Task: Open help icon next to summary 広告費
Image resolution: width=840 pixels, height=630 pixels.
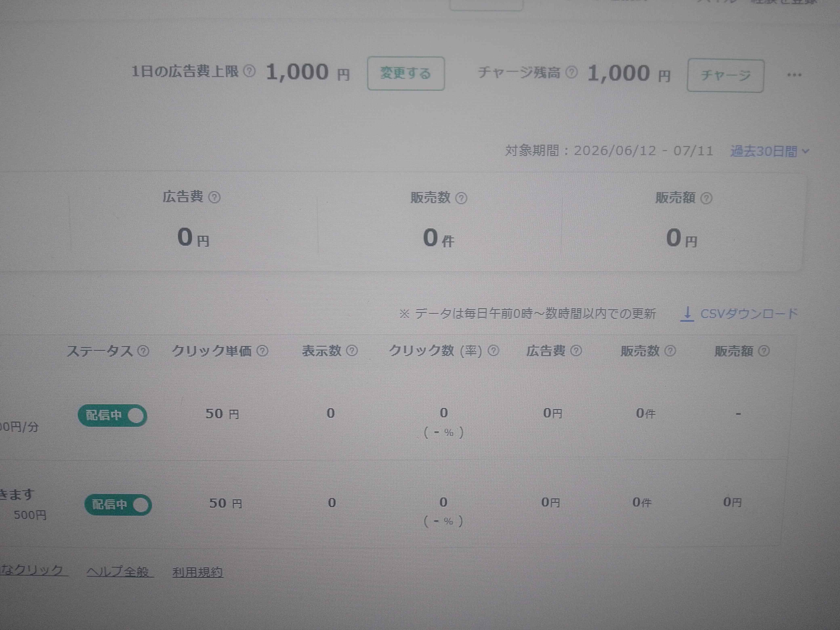Action: pyautogui.click(x=215, y=197)
